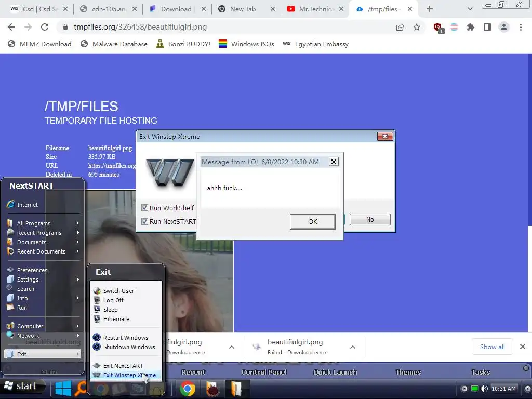Expand Network submenu

[x=44, y=336]
